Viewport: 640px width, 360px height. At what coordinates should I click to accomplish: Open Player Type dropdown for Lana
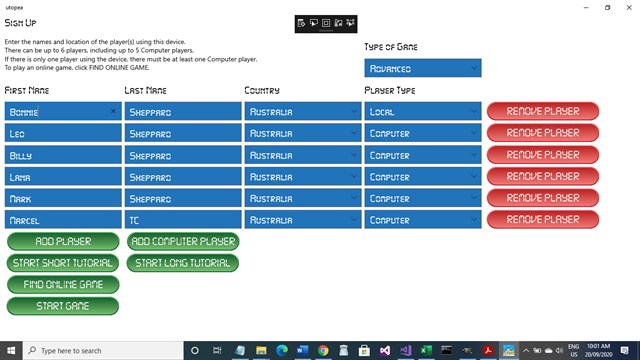point(423,177)
